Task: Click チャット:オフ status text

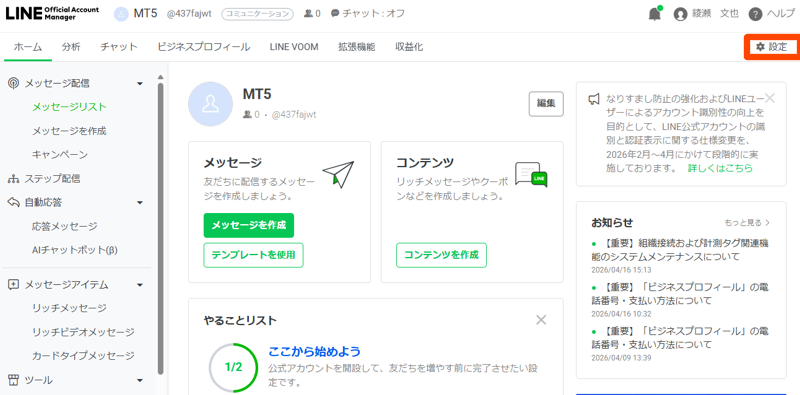Action: tap(373, 14)
